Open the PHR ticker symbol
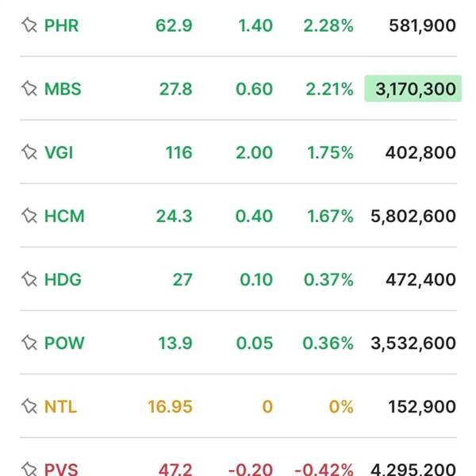Screen dimensions: 476x476 [61, 25]
